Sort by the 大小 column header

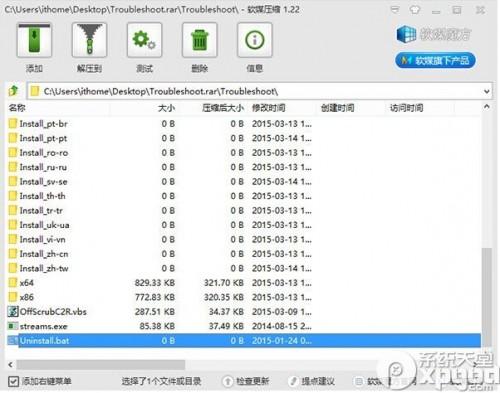pyautogui.click(x=166, y=108)
